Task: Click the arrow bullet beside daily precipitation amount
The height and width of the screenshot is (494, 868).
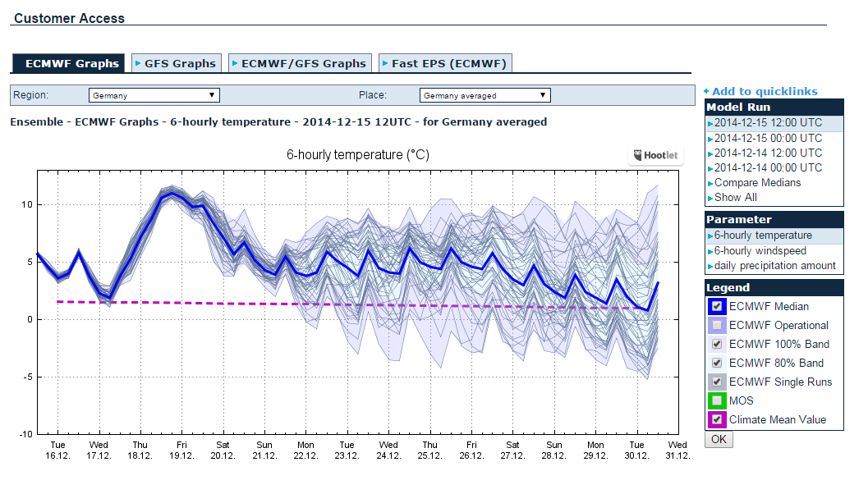Action: (710, 267)
